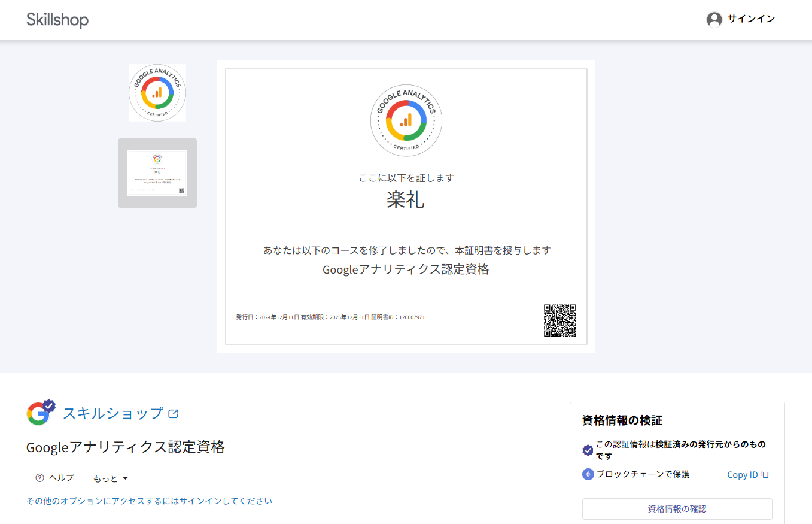Click the dropdown arrow beside もっと
Viewport: 812px width, 524px height.
click(125, 478)
